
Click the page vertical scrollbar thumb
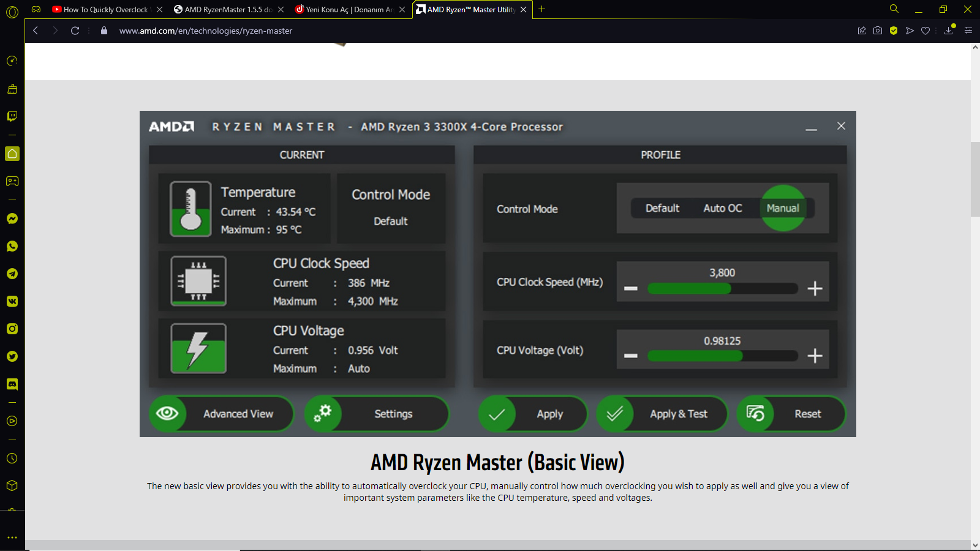pos(975,179)
